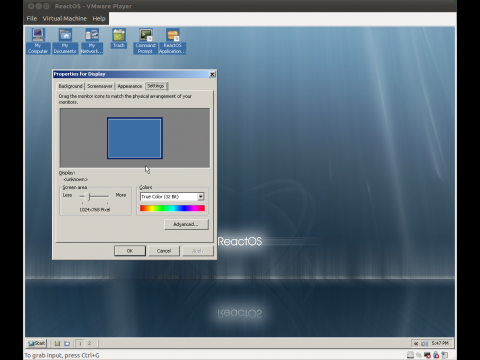Select the My Documents desktop icon

click(x=65, y=41)
